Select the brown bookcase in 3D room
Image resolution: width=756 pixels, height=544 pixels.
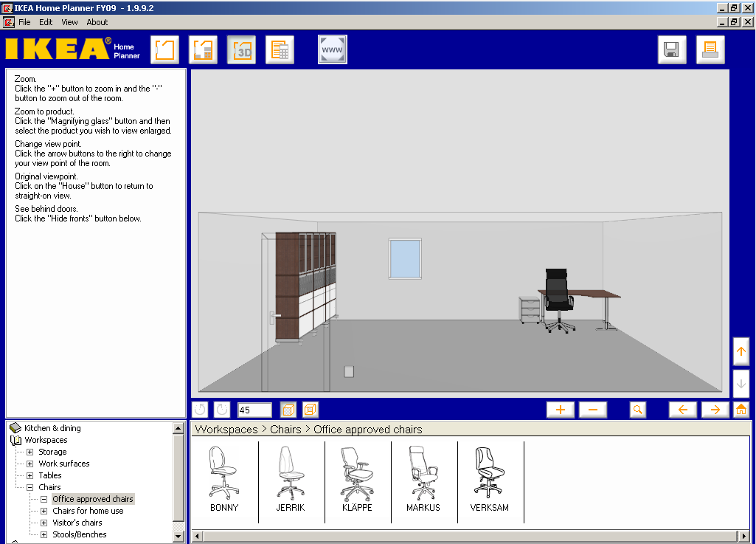point(305,287)
